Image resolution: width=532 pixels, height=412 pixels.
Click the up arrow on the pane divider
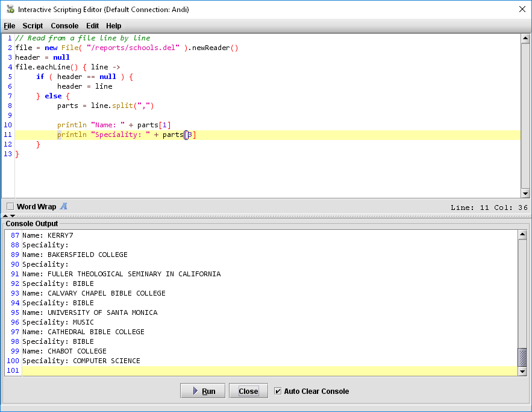[x=6, y=215]
